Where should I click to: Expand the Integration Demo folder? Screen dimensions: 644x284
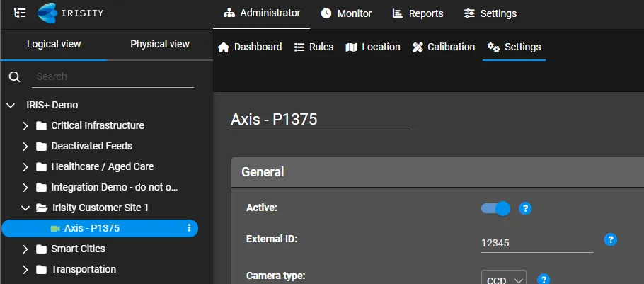point(25,188)
